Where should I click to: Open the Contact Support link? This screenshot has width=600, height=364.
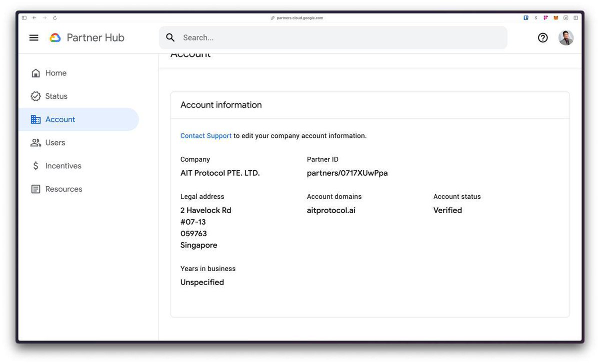(x=205, y=135)
